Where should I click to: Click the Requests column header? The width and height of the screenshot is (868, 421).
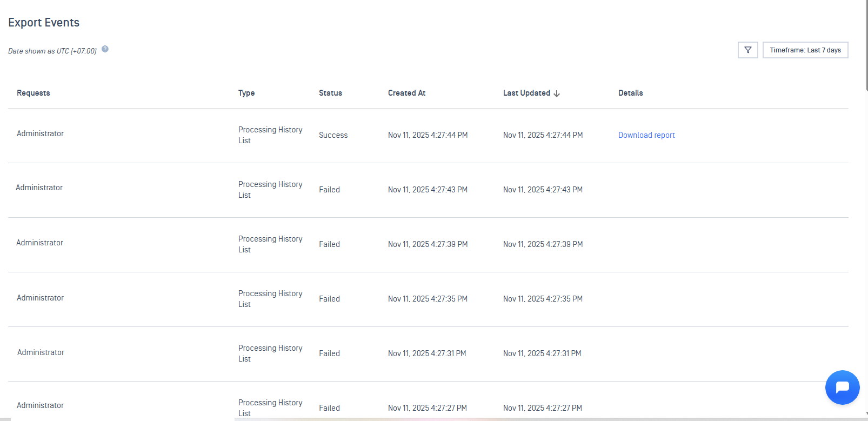pyautogui.click(x=34, y=93)
